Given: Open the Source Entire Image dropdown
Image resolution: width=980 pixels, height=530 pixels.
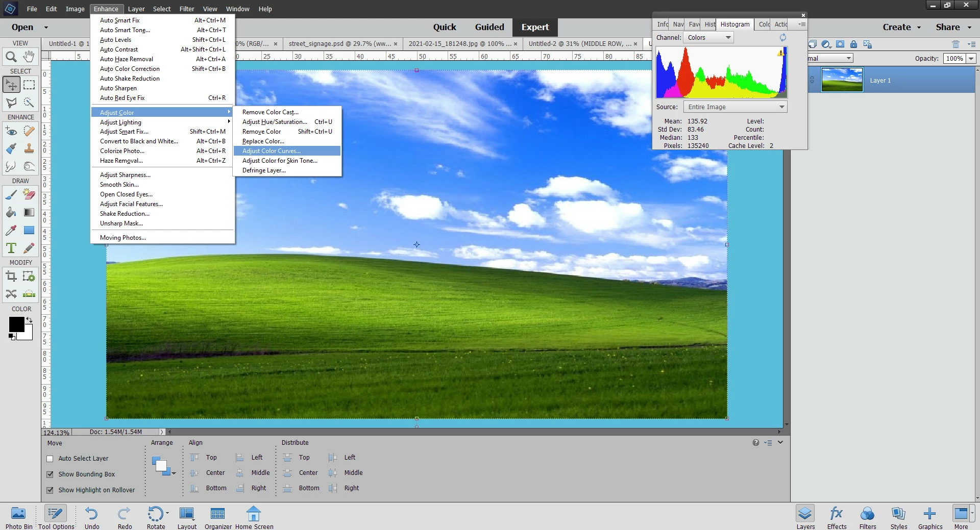Looking at the screenshot, I should [x=735, y=107].
